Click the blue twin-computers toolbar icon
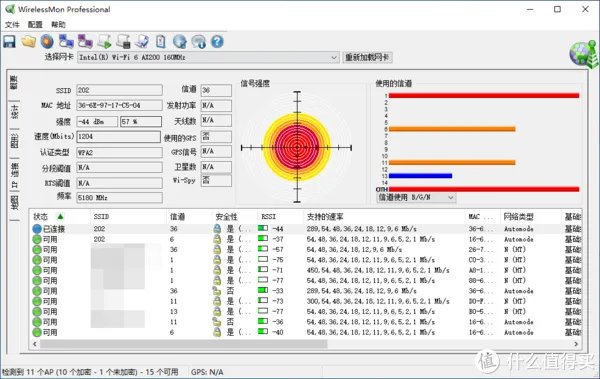The width and height of the screenshot is (600, 379). 66,41
